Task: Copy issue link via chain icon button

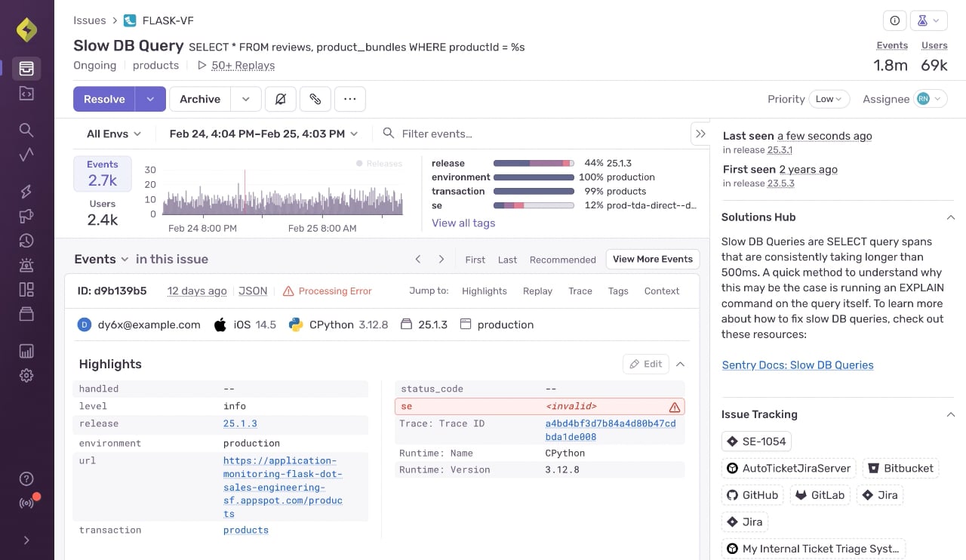Action: (x=315, y=99)
